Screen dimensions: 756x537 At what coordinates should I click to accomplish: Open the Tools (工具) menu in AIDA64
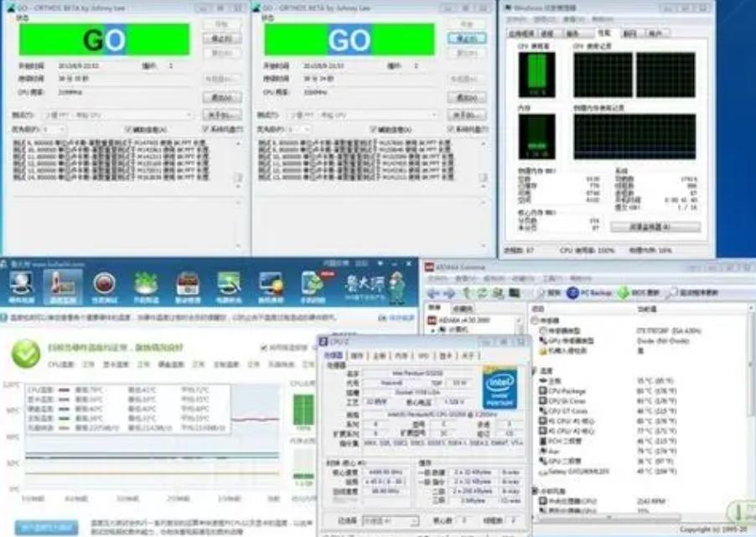pos(551,279)
